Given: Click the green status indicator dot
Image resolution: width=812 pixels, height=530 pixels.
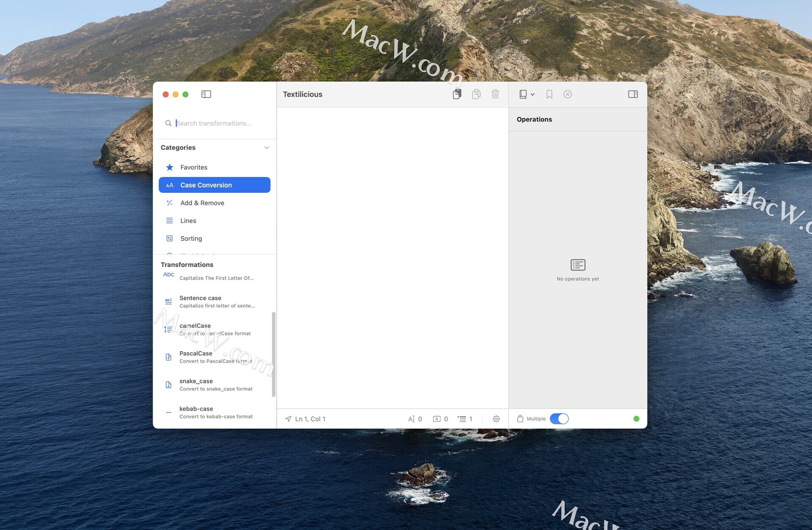Looking at the screenshot, I should pos(636,419).
